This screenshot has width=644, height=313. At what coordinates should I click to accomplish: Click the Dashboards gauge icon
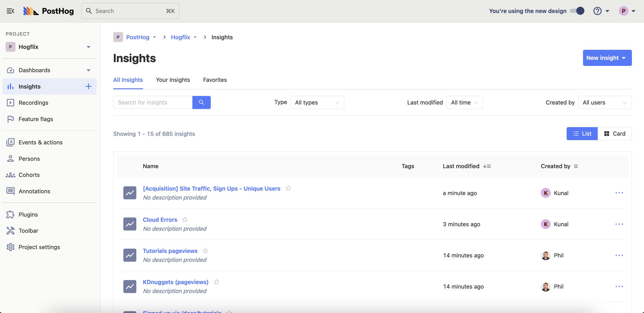(10, 70)
